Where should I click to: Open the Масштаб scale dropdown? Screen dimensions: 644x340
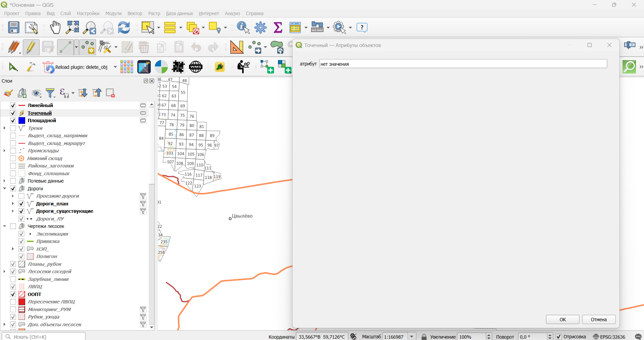(412, 337)
